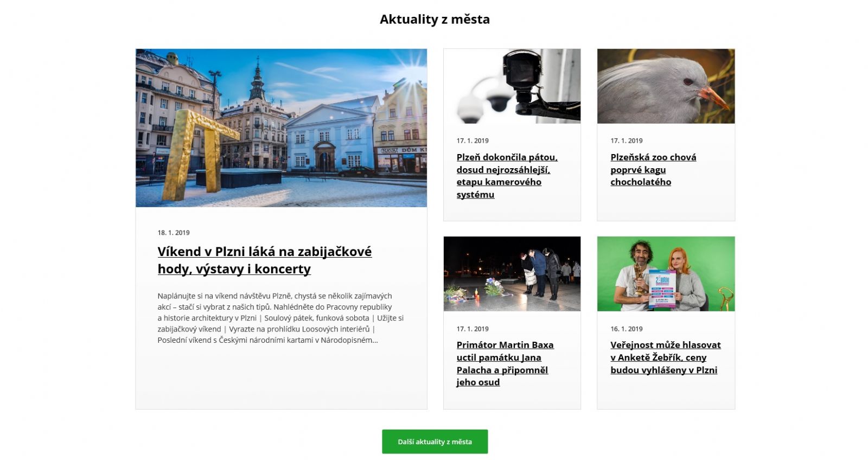
Task: Click the excerpt starting 'Naplánujte si na víkend'
Action: tap(280, 318)
